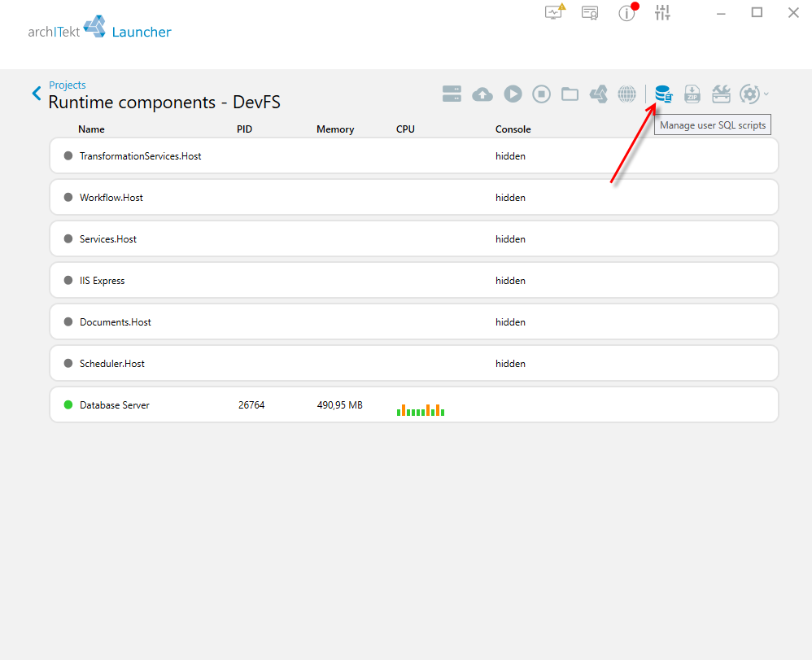Click the ZIP download icon
The height and width of the screenshot is (660, 812).
[692, 94]
